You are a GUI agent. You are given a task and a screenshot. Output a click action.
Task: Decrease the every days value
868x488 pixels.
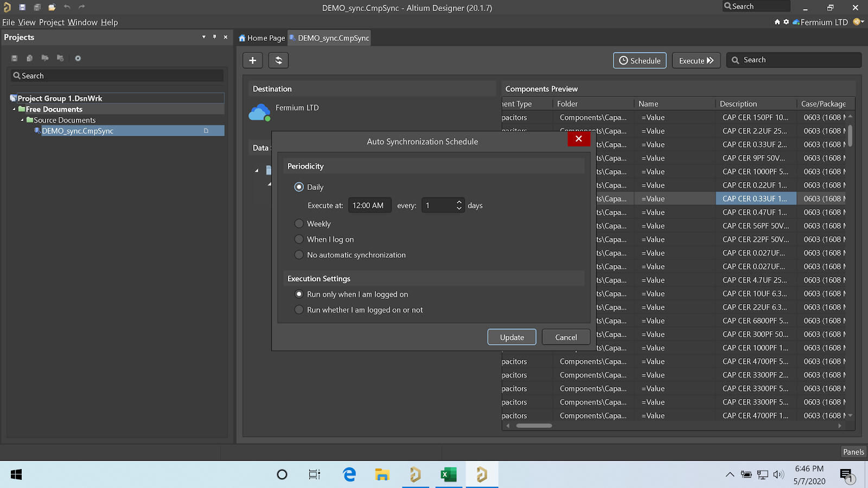[x=459, y=209]
